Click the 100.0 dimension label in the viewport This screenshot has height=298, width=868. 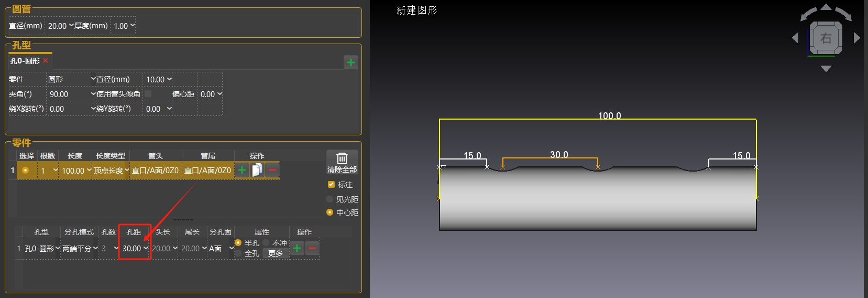610,115
